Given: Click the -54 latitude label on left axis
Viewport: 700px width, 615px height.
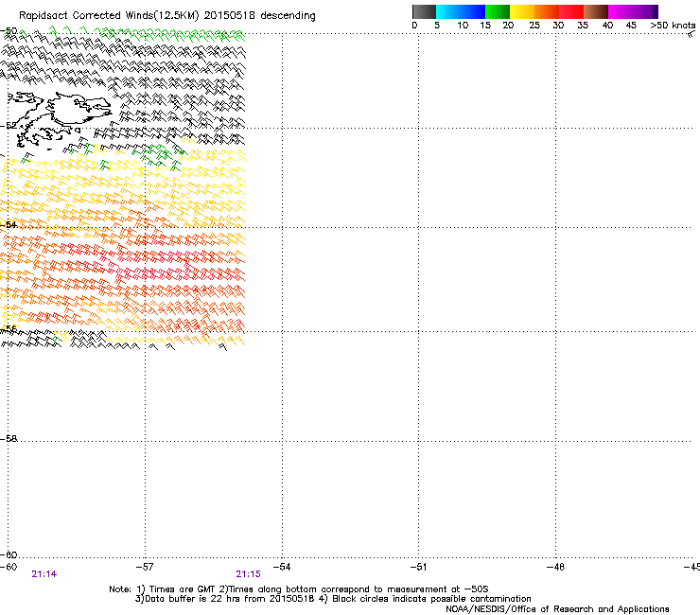Looking at the screenshot, I should coord(9,224).
